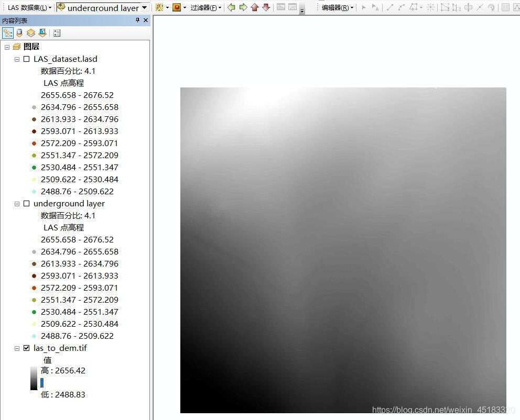Close the 内容列表 panel
This screenshot has height=420, width=520.
pyautogui.click(x=146, y=20)
